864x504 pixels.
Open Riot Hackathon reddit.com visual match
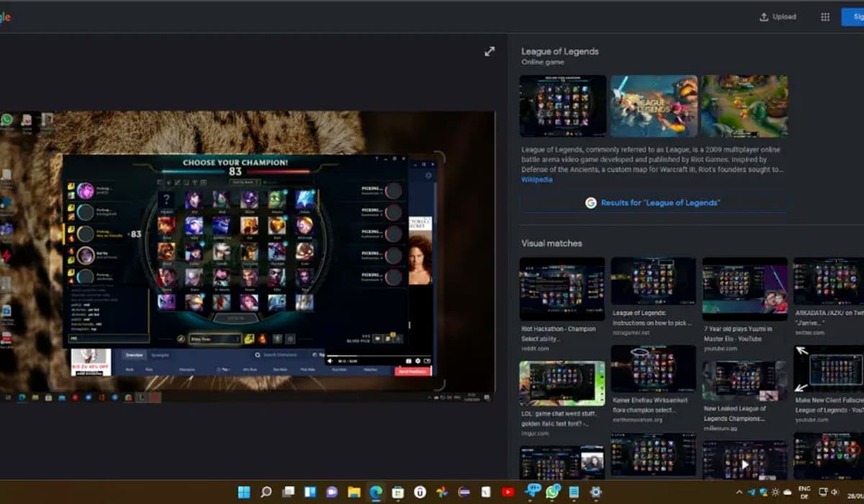click(562, 289)
